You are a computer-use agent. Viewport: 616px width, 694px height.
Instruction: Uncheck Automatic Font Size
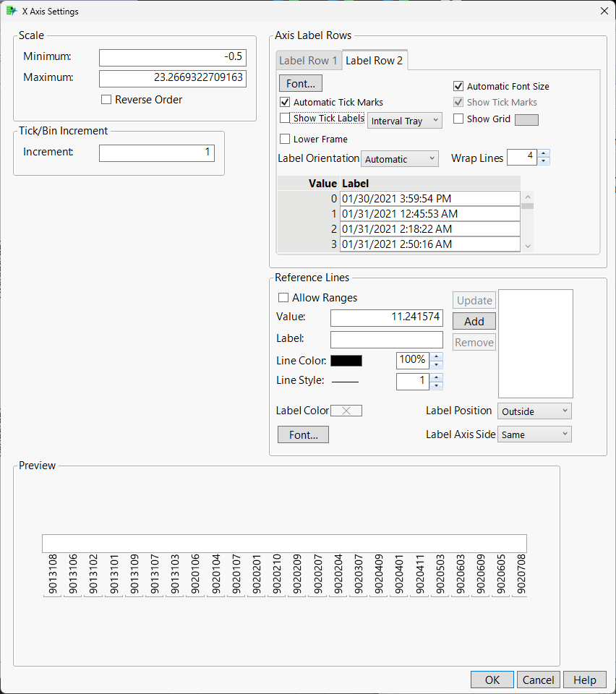tap(458, 86)
